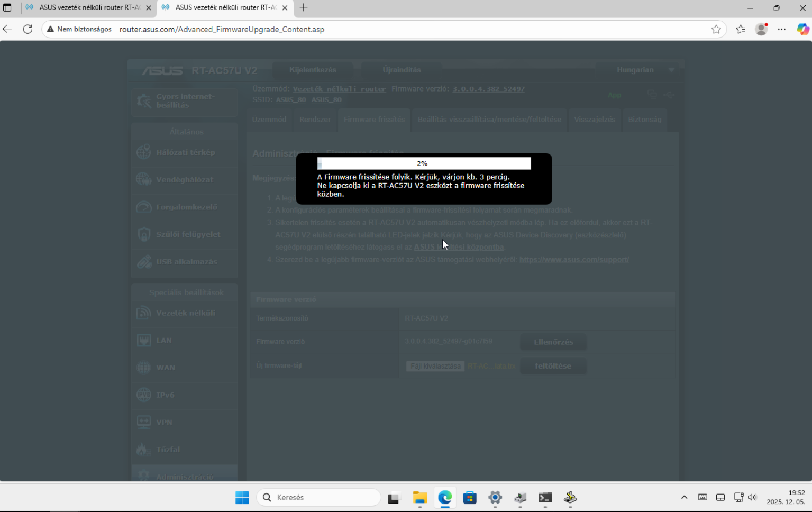Switch to Üzemmód tab
This screenshot has height=512, width=812.
tap(269, 120)
